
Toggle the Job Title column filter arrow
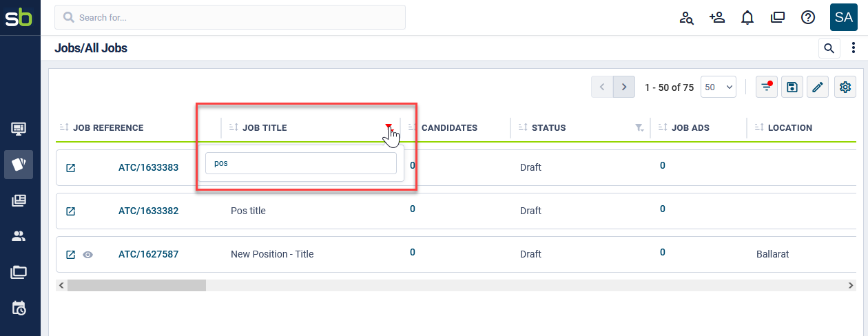pyautogui.click(x=389, y=127)
